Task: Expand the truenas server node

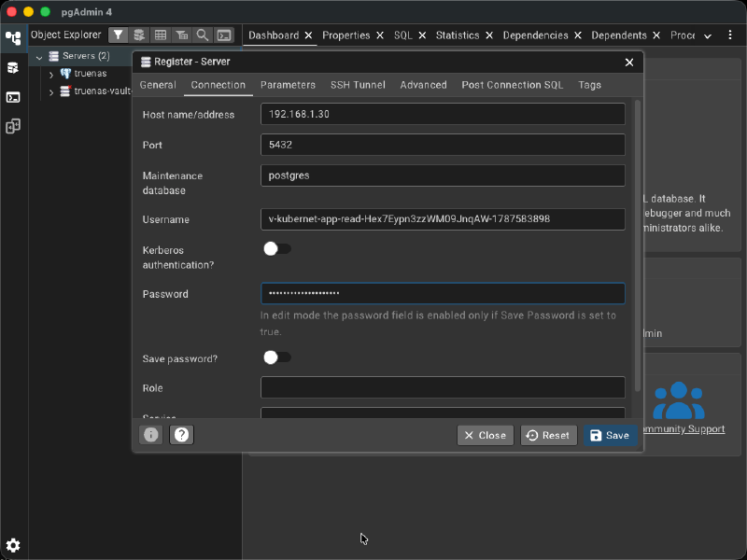Action: tap(51, 75)
